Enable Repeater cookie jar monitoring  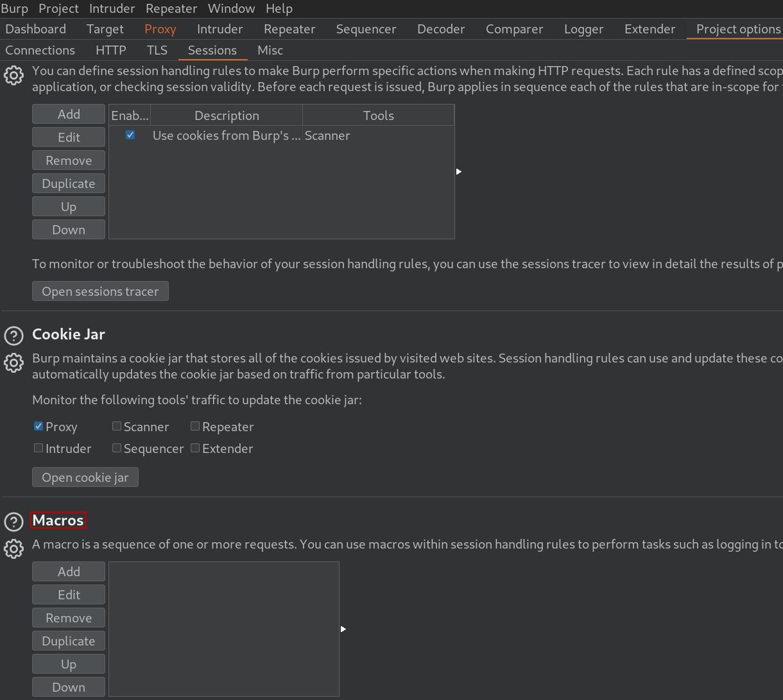[x=195, y=426]
